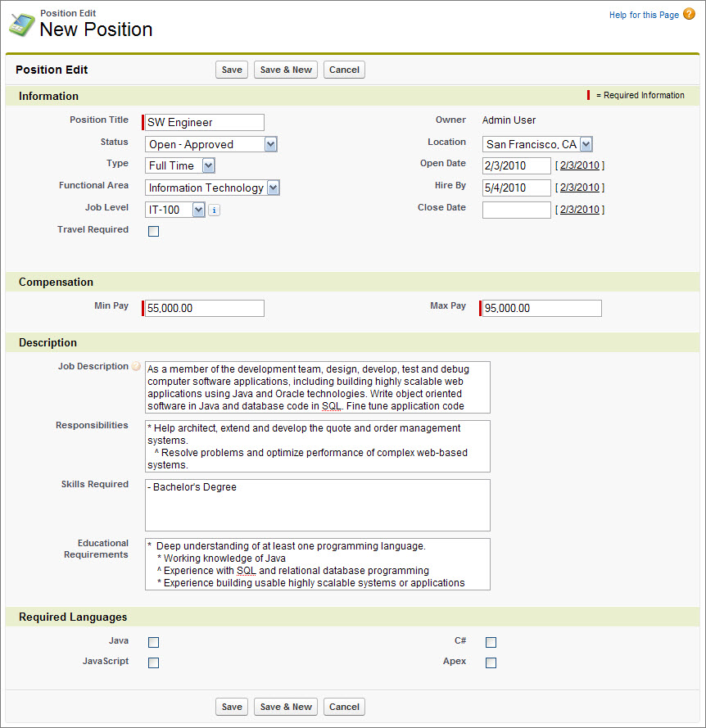Open the Functional Area dropdown
Viewport: 706px width, 728px height.
tap(213, 188)
